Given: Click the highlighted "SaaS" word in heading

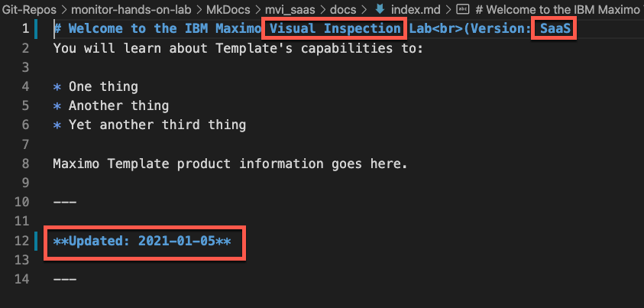Looking at the screenshot, I should point(555,29).
